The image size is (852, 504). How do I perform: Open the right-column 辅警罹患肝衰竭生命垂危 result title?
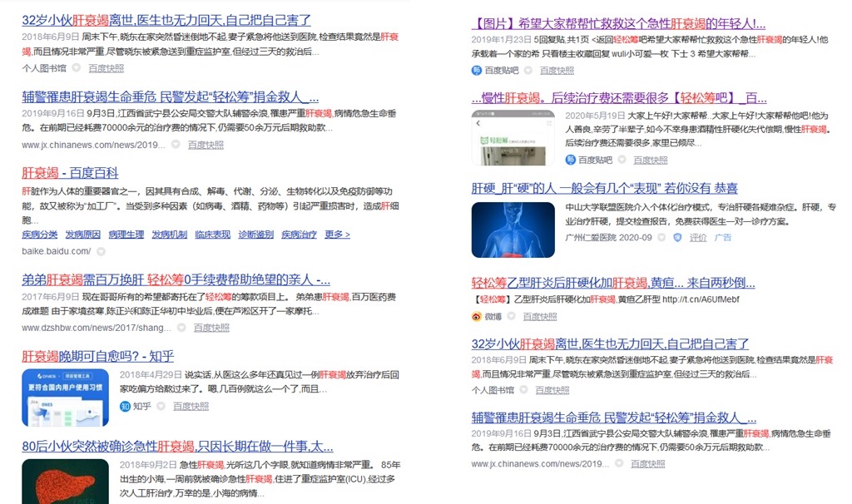pos(614,418)
